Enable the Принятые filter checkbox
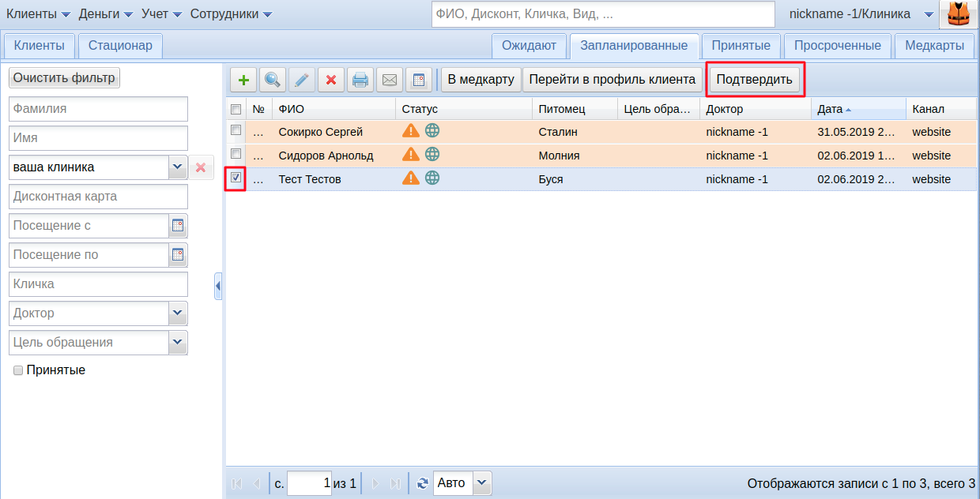This screenshot has width=980, height=499. pyautogui.click(x=18, y=370)
